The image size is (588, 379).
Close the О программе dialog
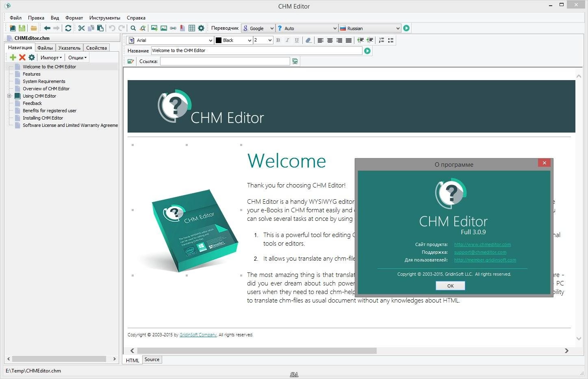click(x=544, y=163)
